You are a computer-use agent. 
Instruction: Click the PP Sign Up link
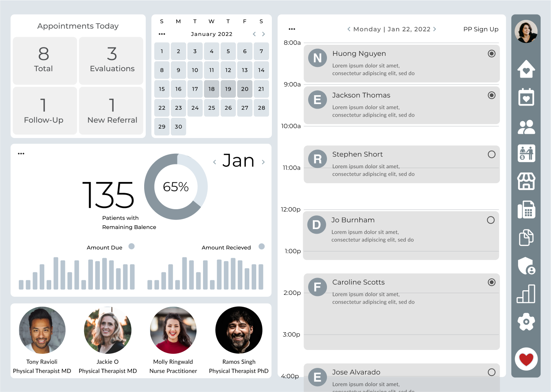(x=481, y=29)
